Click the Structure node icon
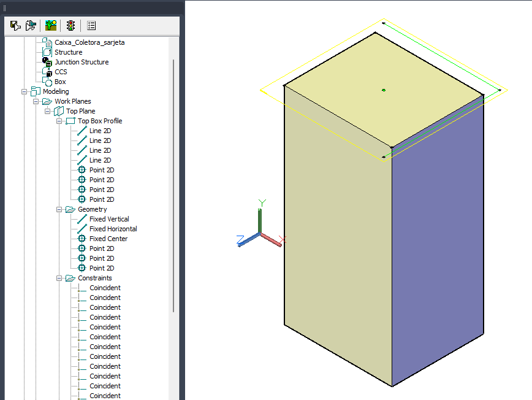 (47, 52)
